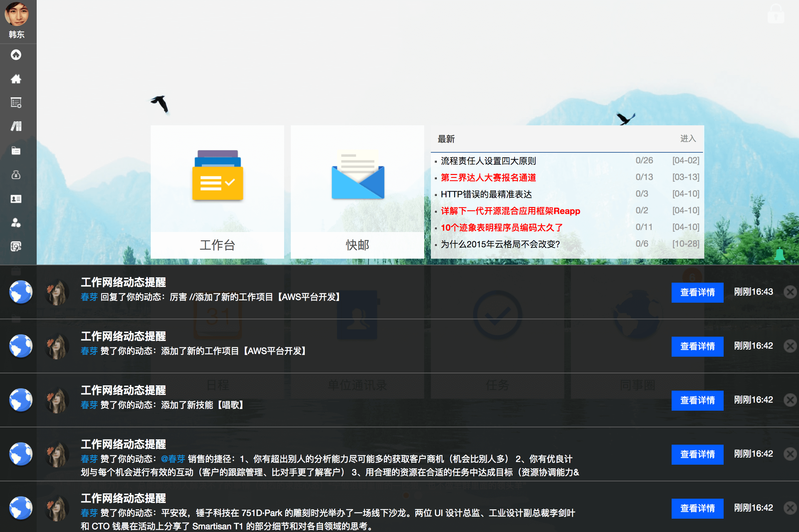Click globe icon of 唱歌 skill notification
Viewport: 799px width, 532px height.
coord(21,400)
